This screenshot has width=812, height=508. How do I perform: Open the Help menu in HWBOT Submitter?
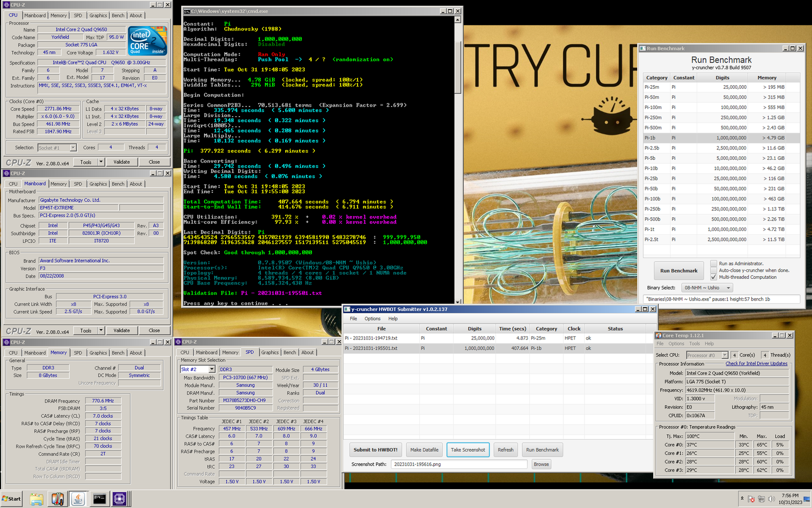click(x=393, y=318)
